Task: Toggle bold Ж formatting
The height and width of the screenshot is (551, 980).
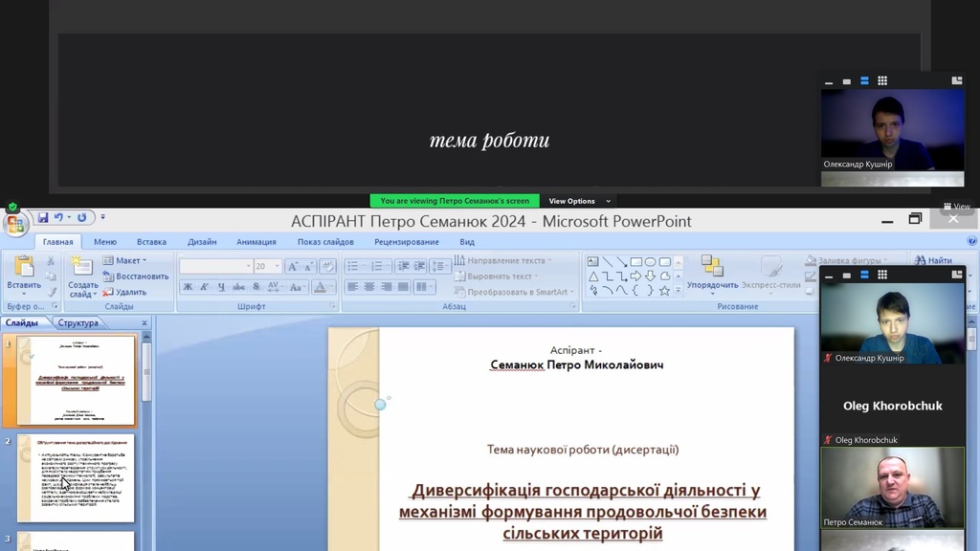Action: pyautogui.click(x=188, y=287)
